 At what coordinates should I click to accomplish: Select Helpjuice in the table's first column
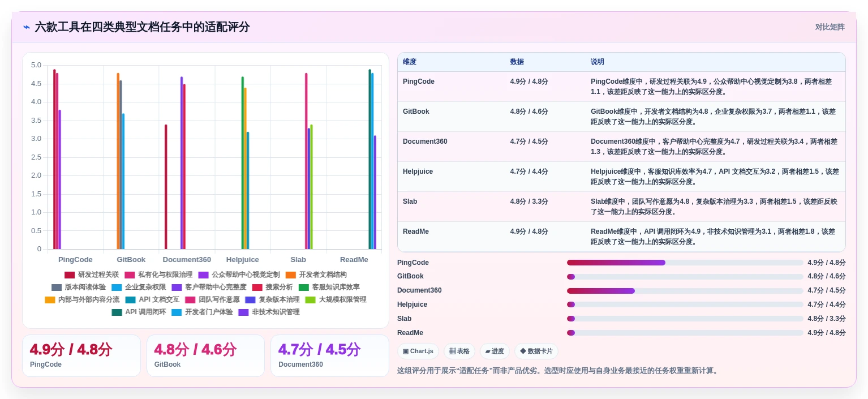coord(418,171)
